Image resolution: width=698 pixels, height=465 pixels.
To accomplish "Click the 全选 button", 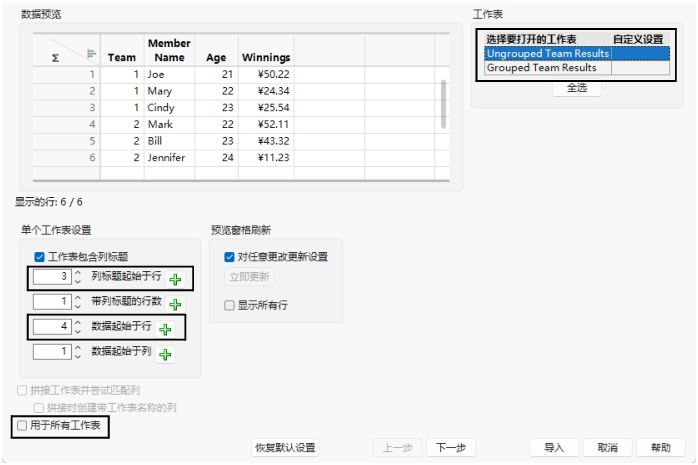I will (x=576, y=88).
